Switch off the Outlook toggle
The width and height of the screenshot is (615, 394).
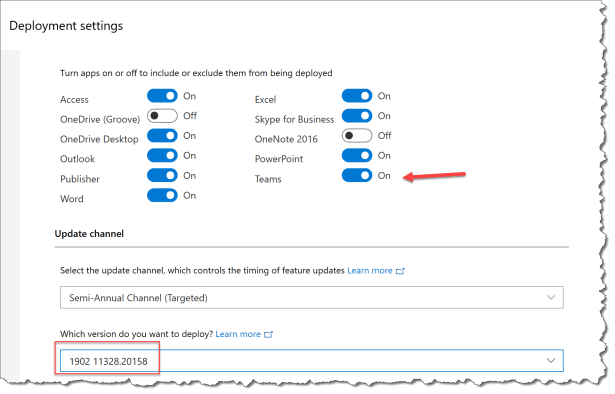(x=162, y=156)
